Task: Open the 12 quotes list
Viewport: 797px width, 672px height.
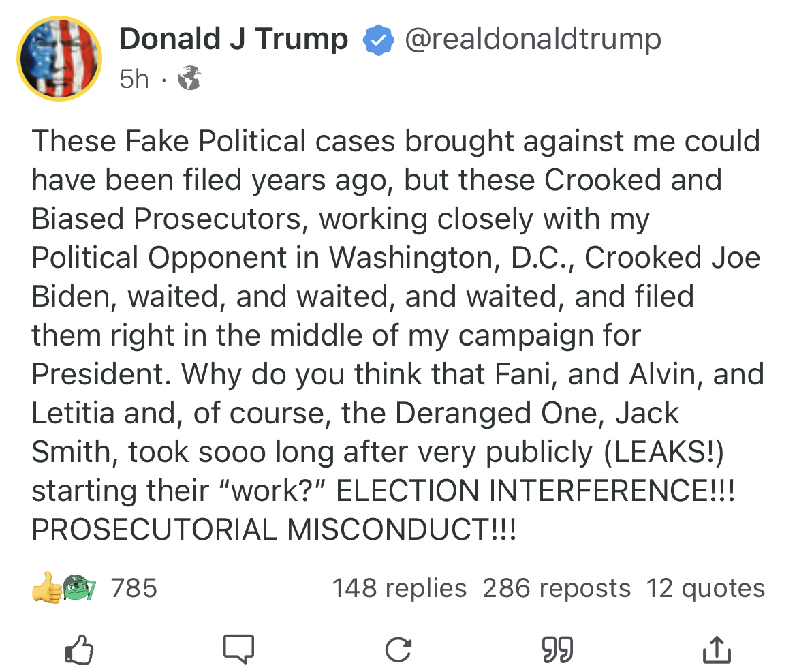Action: 705,588
